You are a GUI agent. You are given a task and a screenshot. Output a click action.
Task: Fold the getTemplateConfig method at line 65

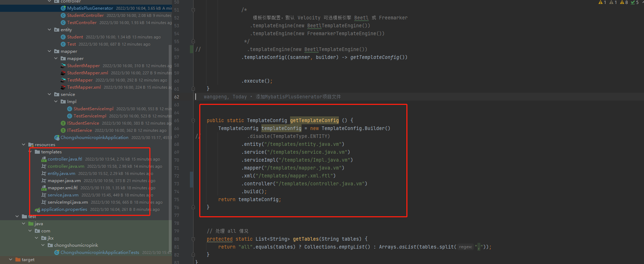[193, 120]
